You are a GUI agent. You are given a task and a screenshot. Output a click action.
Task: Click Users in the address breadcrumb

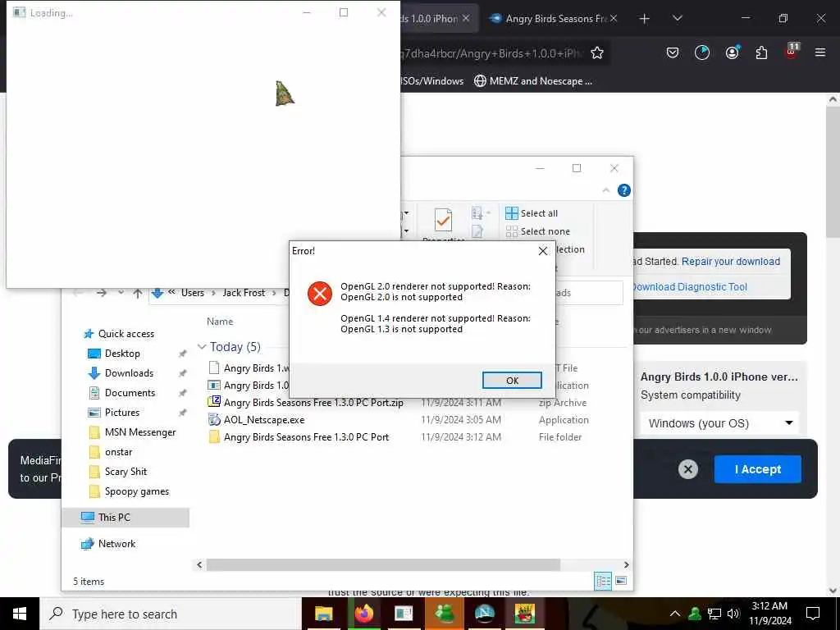(x=192, y=293)
